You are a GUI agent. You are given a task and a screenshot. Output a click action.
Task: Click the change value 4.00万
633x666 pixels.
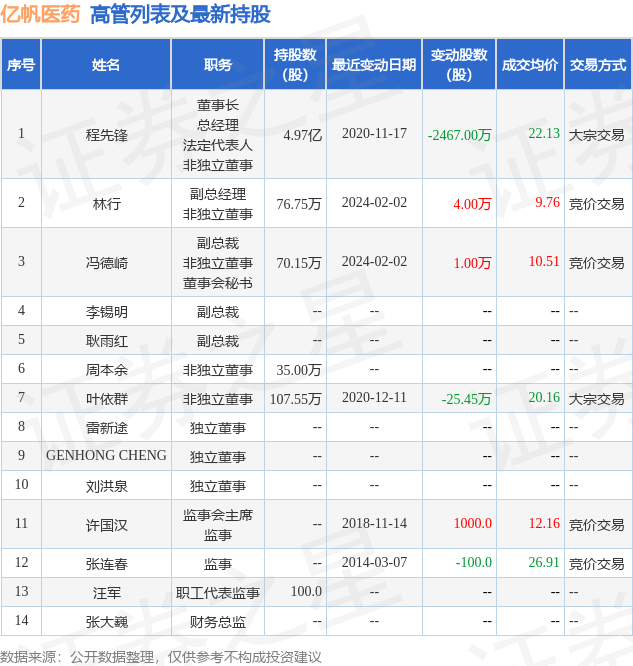(x=472, y=204)
